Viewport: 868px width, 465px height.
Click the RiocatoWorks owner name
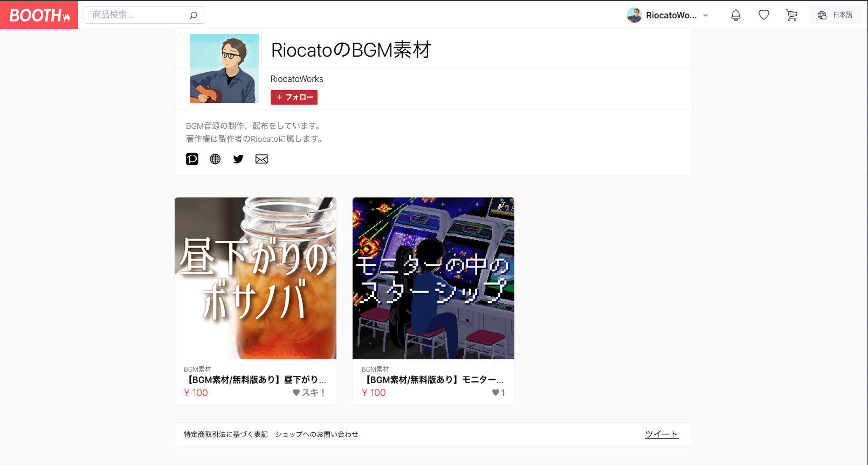coord(297,79)
